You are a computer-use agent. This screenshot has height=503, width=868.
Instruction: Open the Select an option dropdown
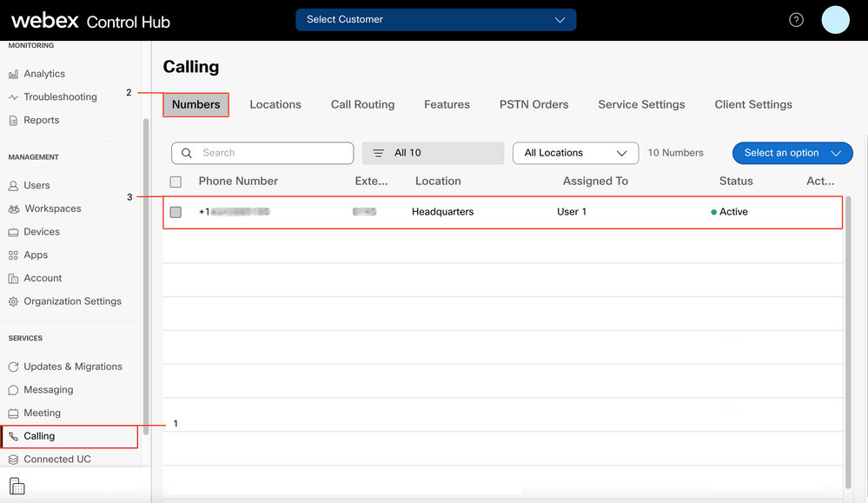pyautogui.click(x=792, y=153)
